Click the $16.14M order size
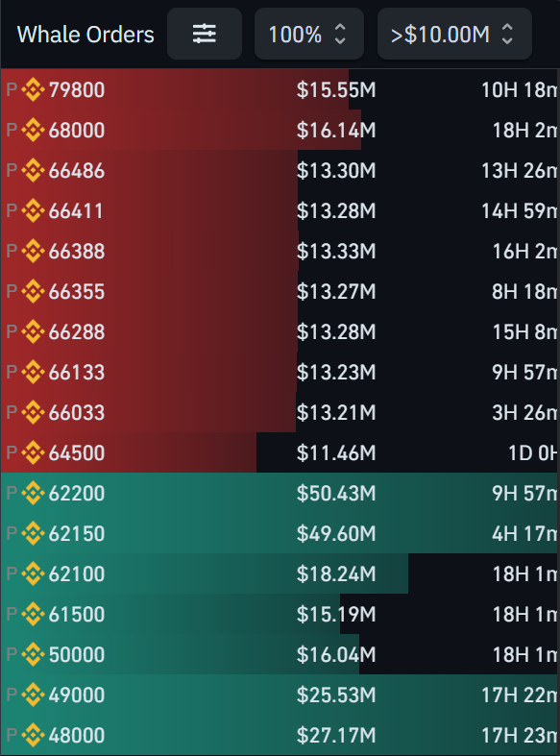Screen dimensions: 560x756 [x=336, y=131]
